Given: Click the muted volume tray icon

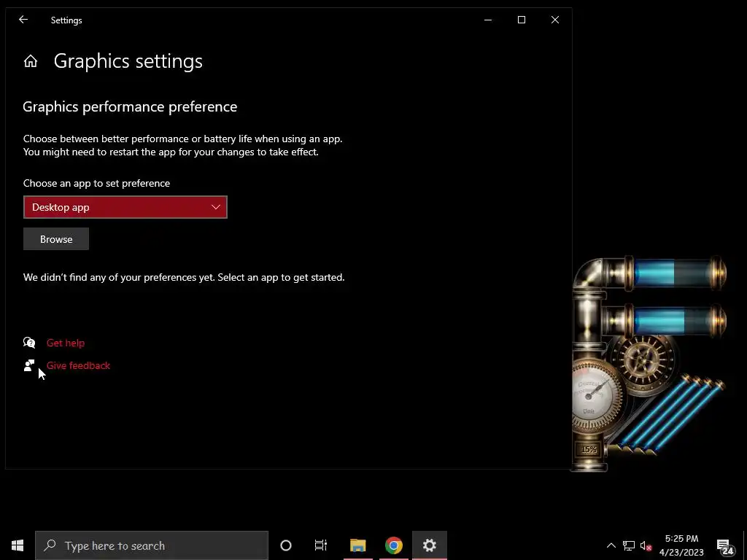Looking at the screenshot, I should tap(646, 545).
